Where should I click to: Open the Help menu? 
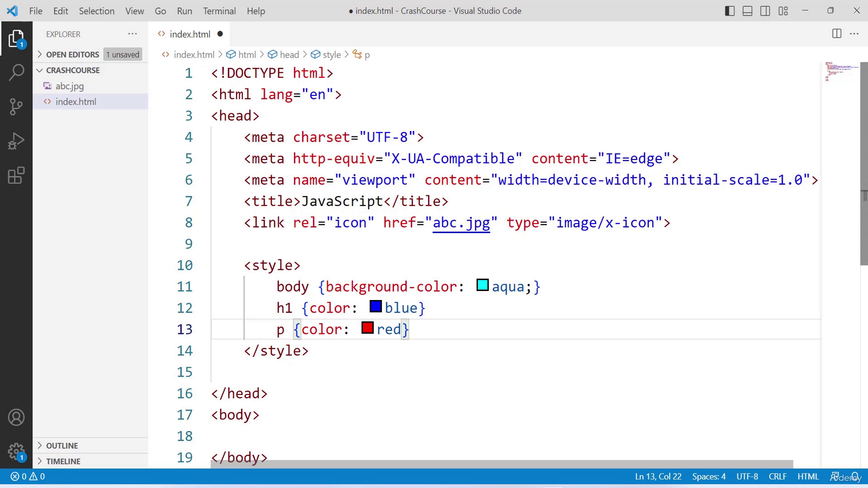[256, 11]
